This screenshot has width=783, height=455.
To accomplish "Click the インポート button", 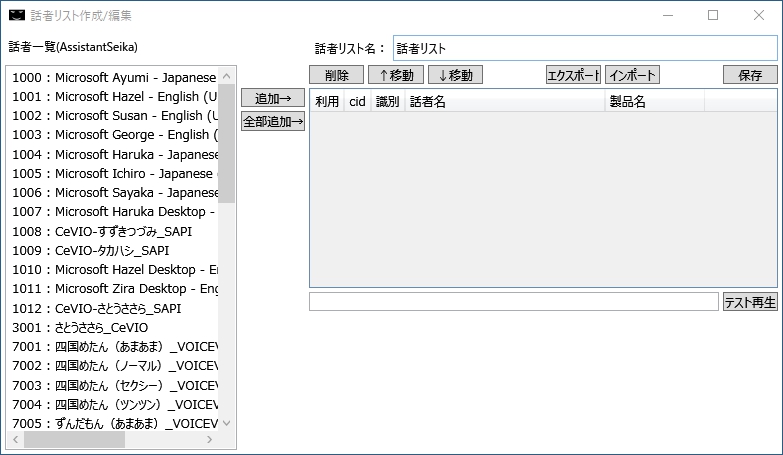I will pos(632,75).
